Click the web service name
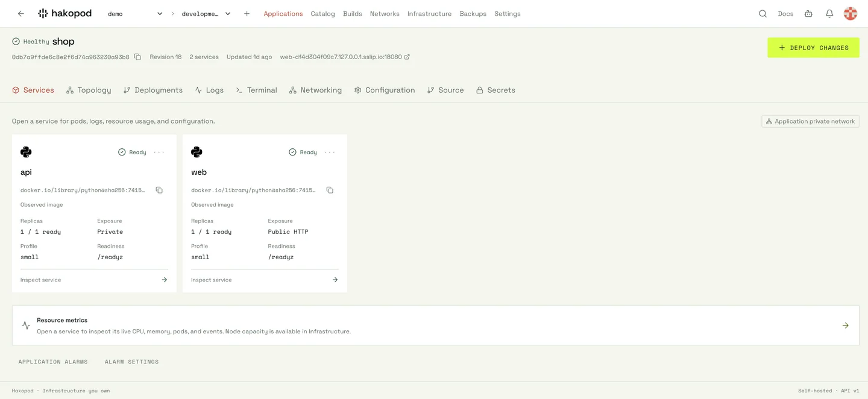The height and width of the screenshot is (399, 868). point(199,172)
